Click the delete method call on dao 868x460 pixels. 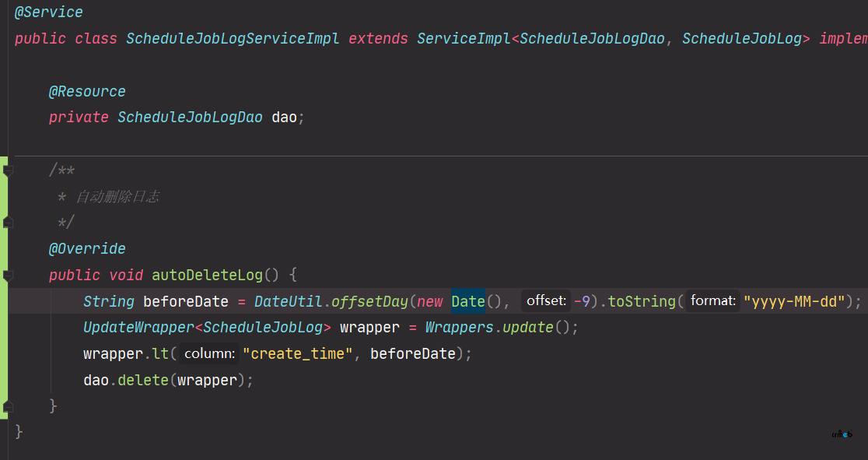[143, 380]
